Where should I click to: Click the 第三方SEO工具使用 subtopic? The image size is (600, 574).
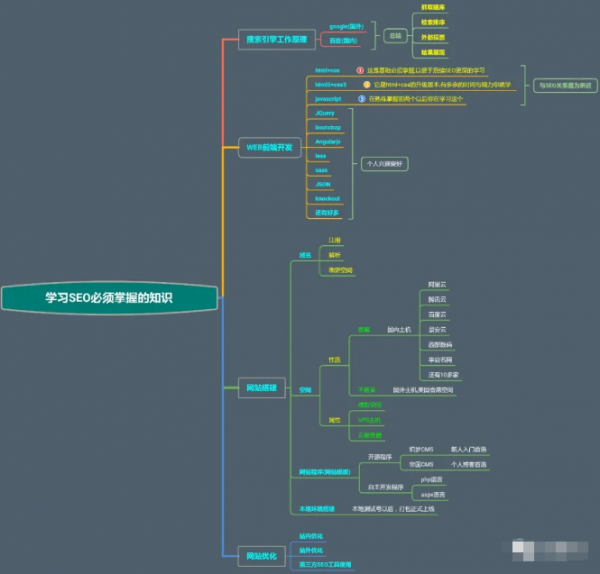tap(325, 565)
